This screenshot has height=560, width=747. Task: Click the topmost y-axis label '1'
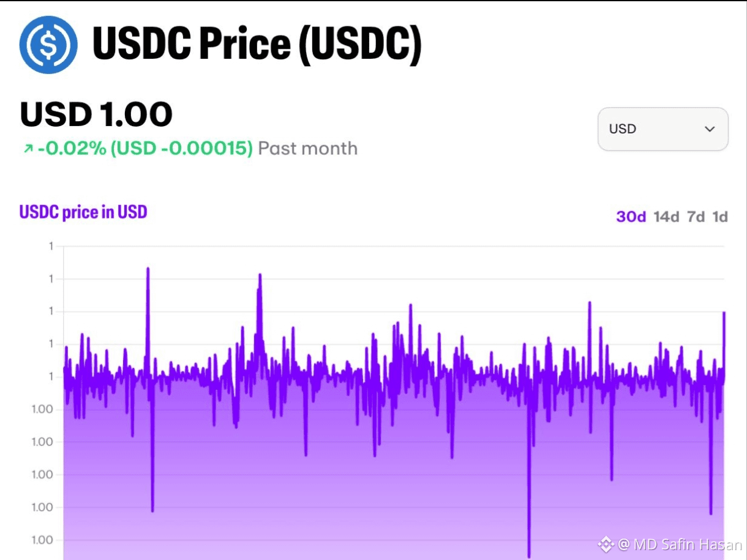pyautogui.click(x=51, y=246)
